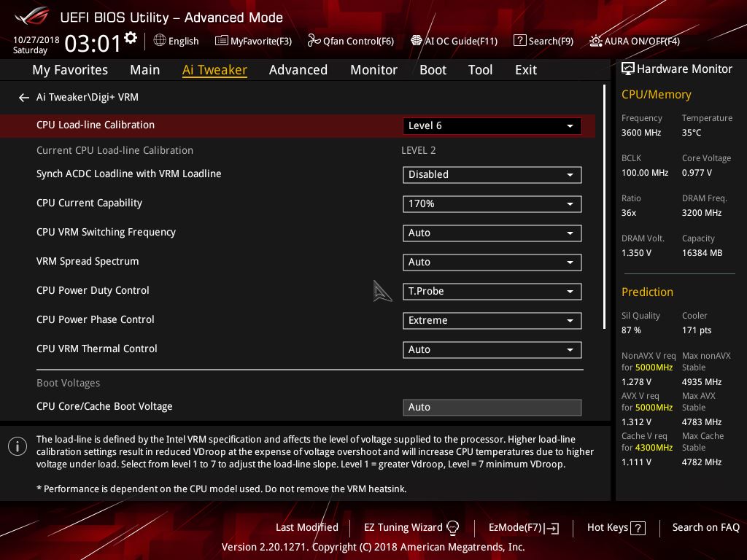The image size is (747, 560).
Task: Click the Boot Voltages section header
Action: click(x=68, y=383)
